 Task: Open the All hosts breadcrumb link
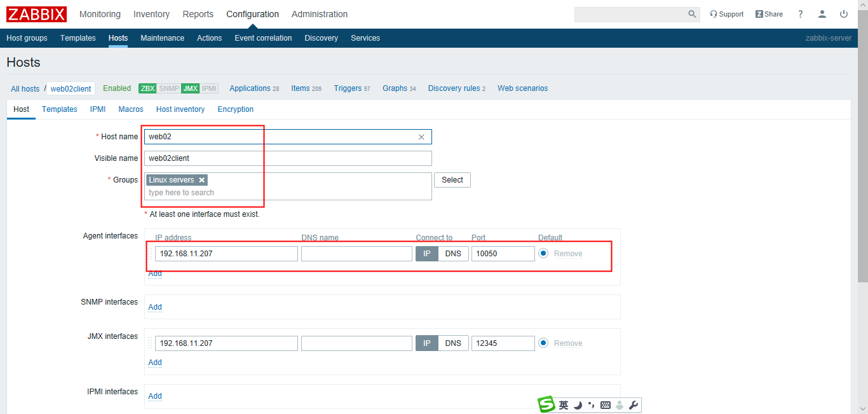pos(25,89)
